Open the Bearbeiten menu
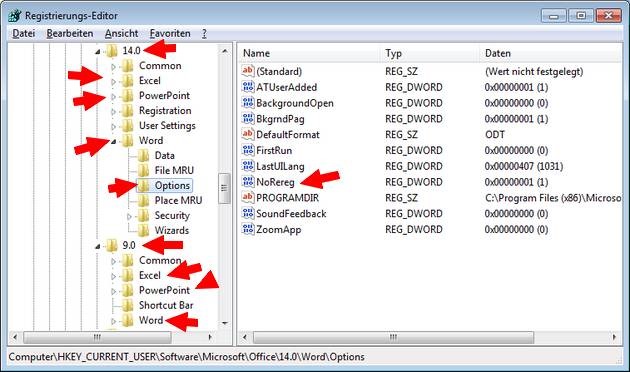Image resolution: width=630 pixels, height=372 pixels. click(70, 33)
